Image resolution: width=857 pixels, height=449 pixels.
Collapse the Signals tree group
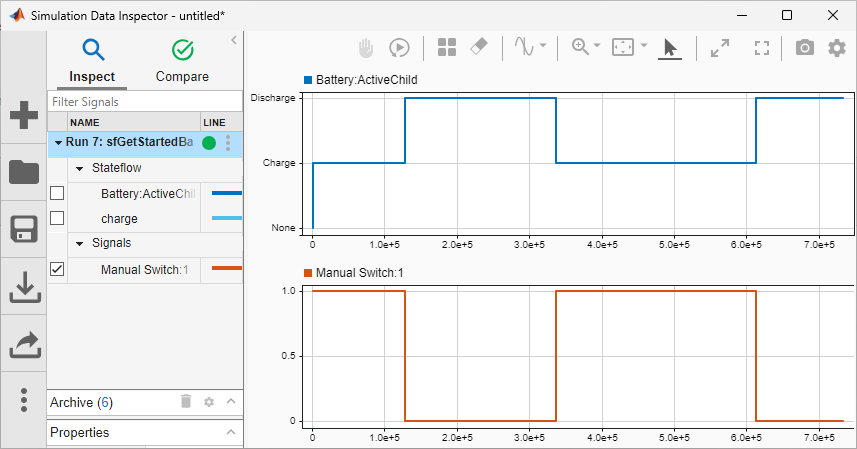click(80, 243)
